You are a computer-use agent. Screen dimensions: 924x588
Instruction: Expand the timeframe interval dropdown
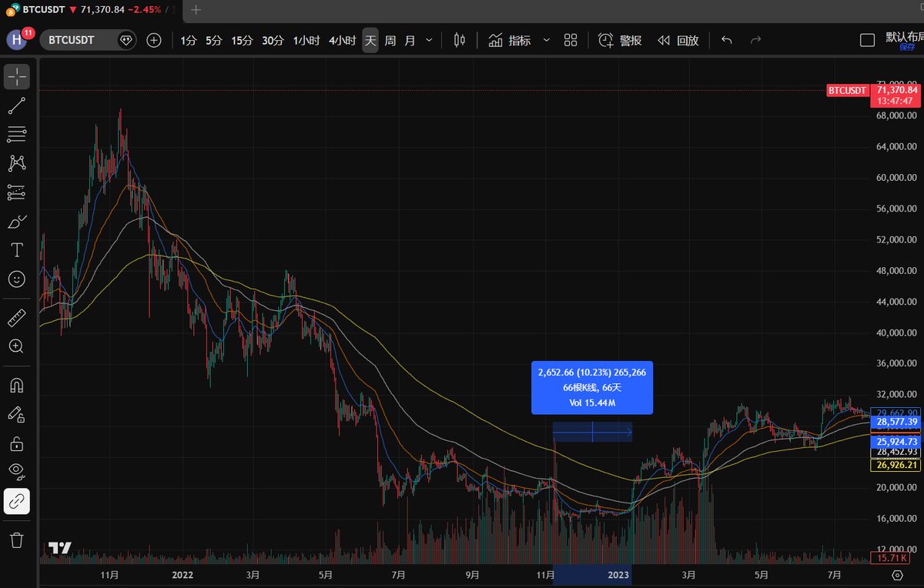[429, 40]
